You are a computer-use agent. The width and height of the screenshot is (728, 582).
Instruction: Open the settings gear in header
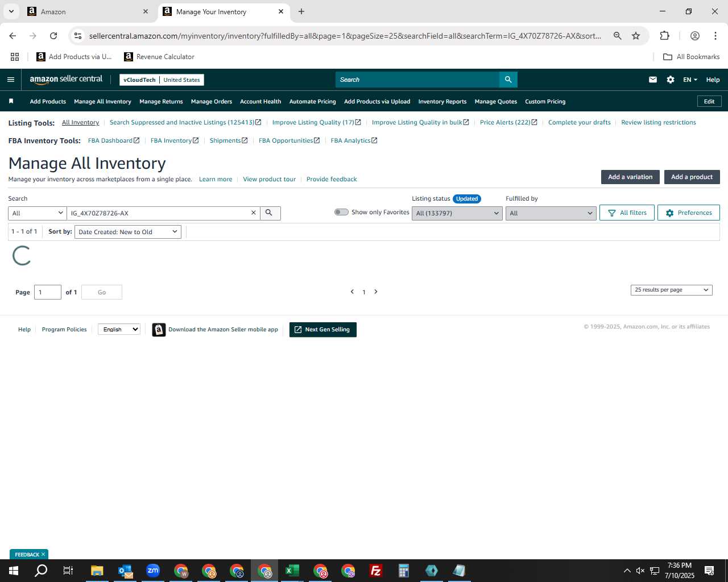[671, 80]
